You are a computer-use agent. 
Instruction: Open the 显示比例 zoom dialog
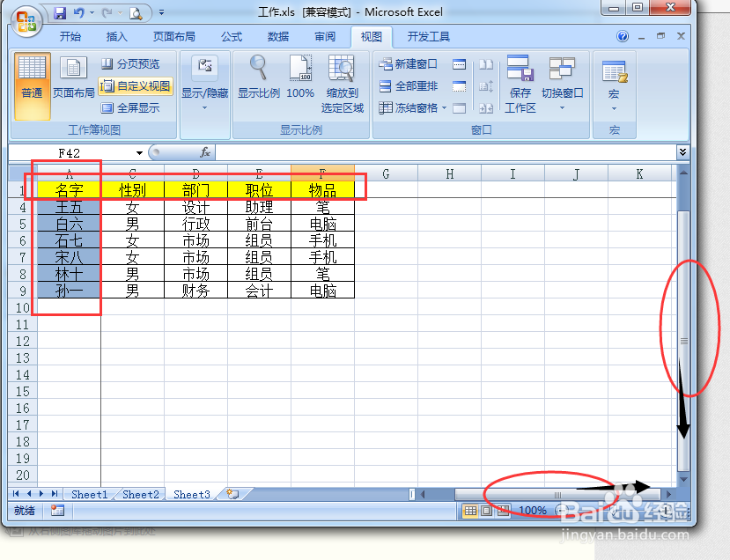[259, 77]
